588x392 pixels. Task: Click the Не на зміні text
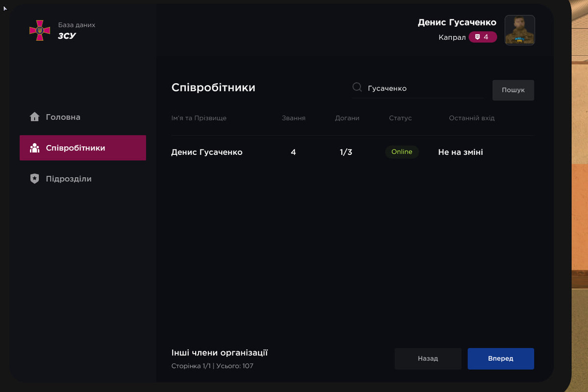click(x=460, y=152)
